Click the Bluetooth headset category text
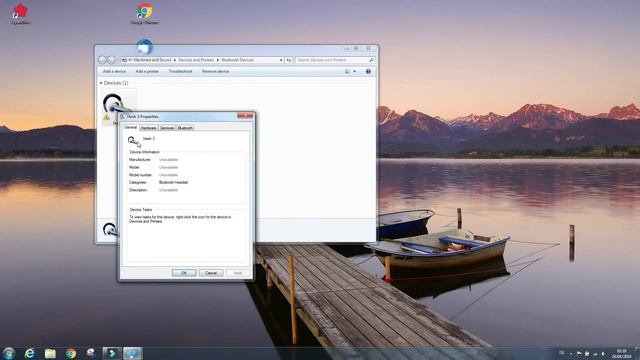Image resolution: width=640 pixels, height=360 pixels. click(173, 182)
